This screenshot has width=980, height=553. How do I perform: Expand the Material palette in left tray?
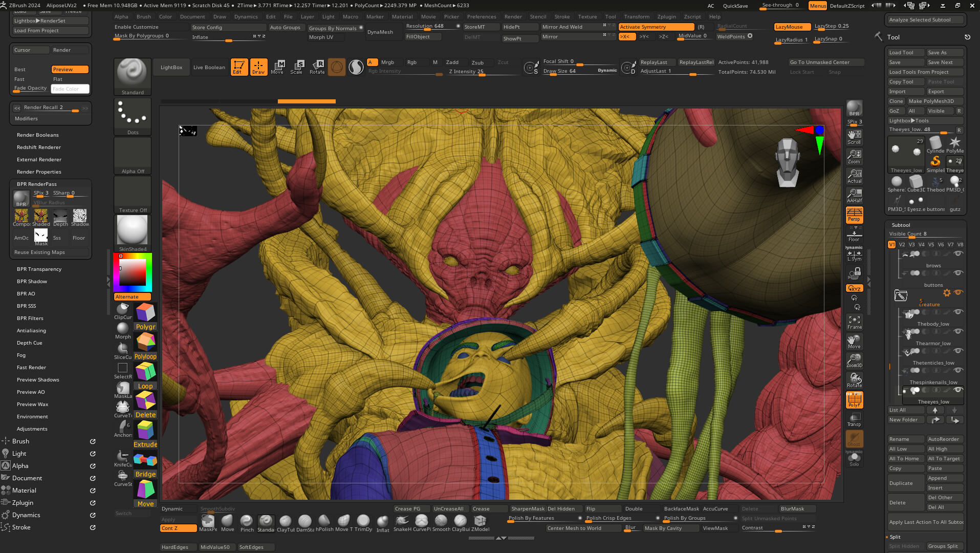pyautogui.click(x=24, y=490)
